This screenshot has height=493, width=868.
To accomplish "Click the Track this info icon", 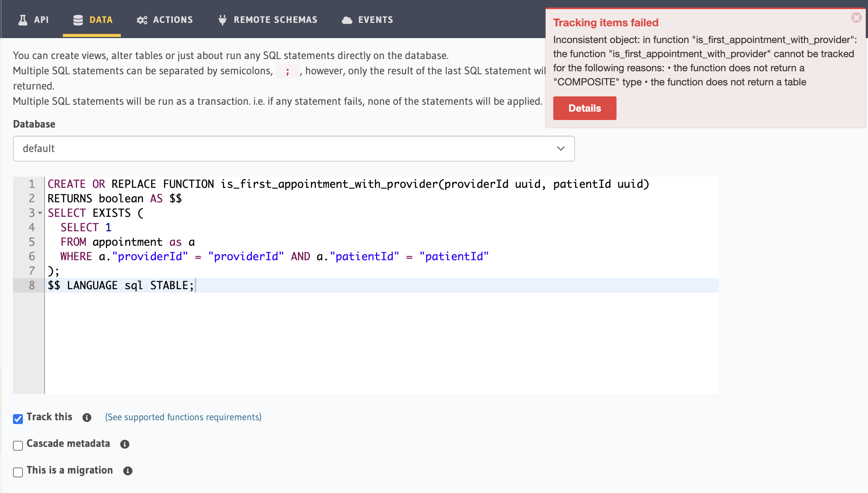I will pos(86,418).
